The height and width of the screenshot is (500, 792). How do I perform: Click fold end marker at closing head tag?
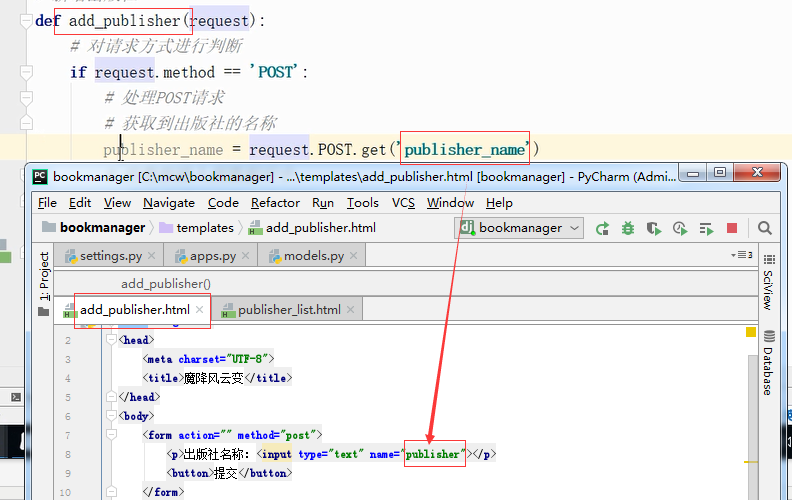pyautogui.click(x=112, y=397)
